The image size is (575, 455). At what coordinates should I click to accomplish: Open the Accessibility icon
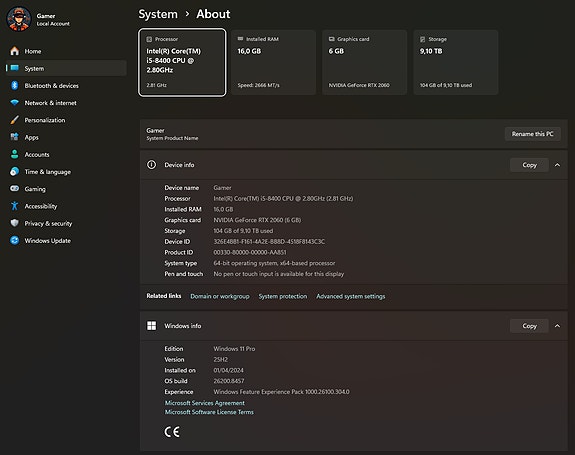pyautogui.click(x=15, y=206)
